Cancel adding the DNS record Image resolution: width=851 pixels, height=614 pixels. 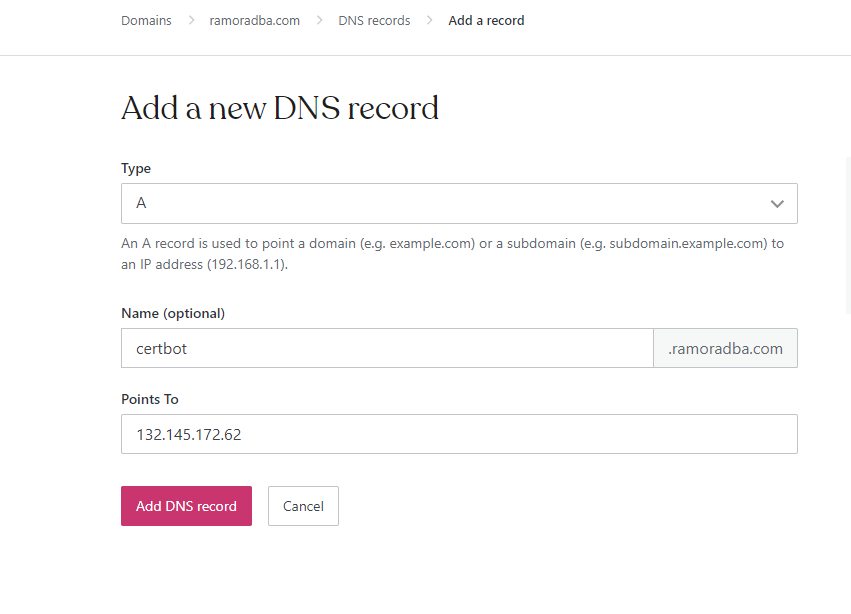click(303, 506)
